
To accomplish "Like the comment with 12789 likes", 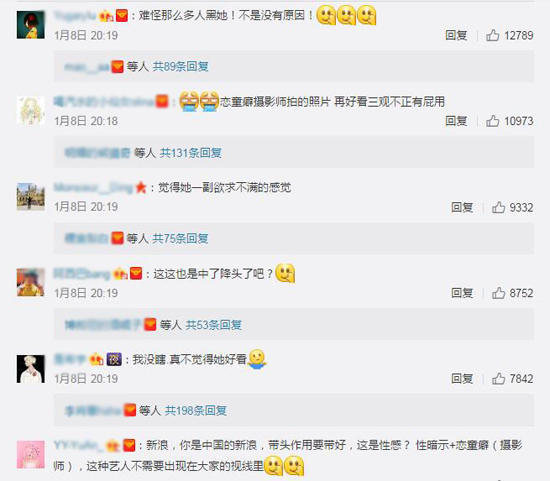I will (x=492, y=35).
